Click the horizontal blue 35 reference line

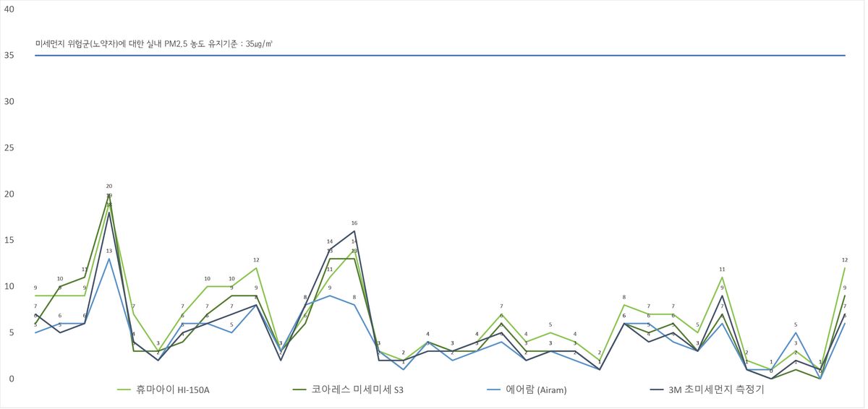[434, 55]
